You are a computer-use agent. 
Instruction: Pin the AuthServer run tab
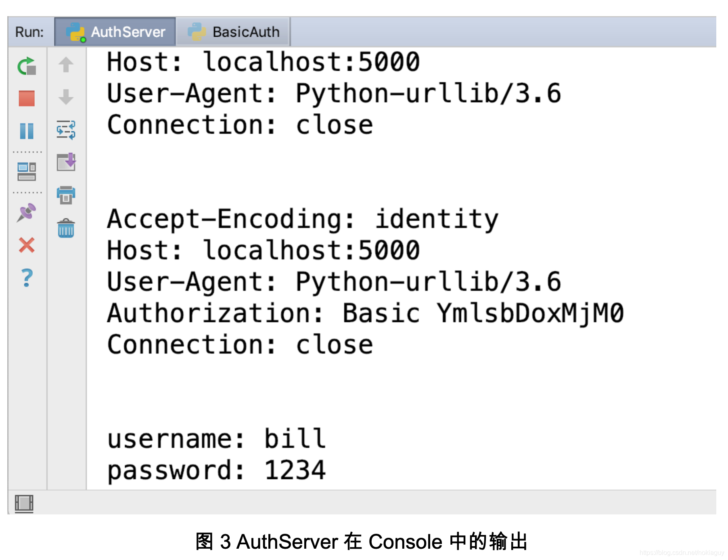26,214
